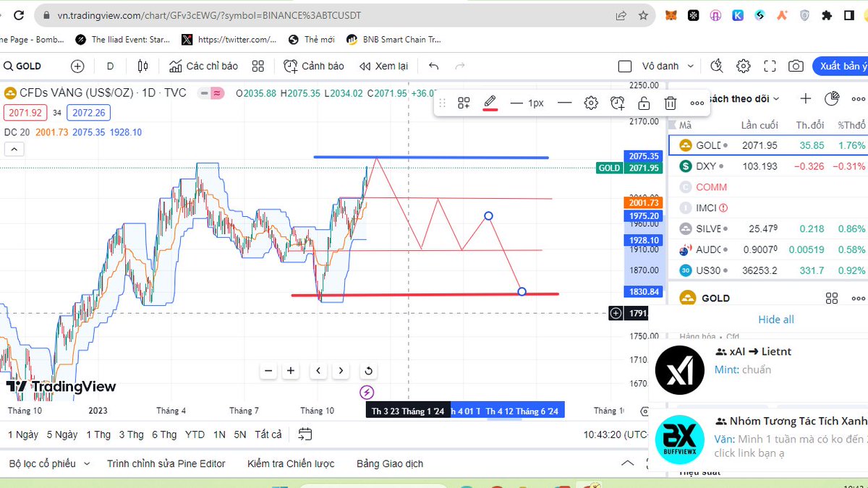Select the 5 Ngày date range
868x488 pixels.
coord(62,435)
